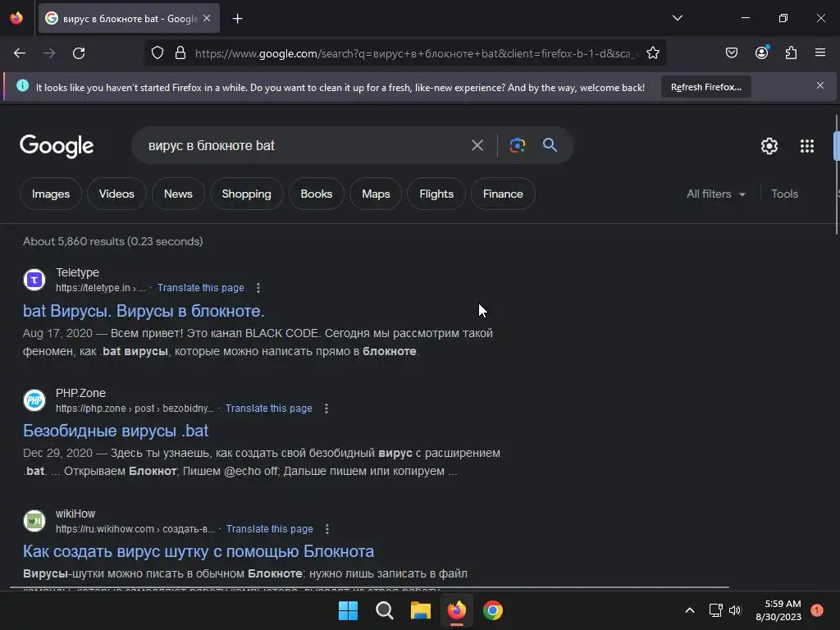Dismiss the Firefox refresh notification bar
The image size is (840, 630).
[x=820, y=85]
